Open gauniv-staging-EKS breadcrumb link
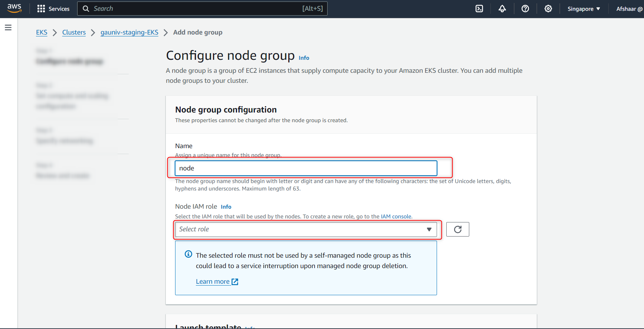Viewport: 644px width, 329px height. [129, 32]
